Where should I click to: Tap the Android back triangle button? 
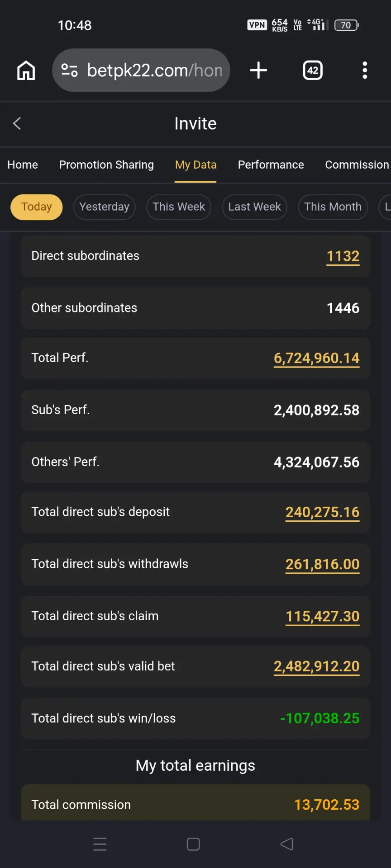286,844
